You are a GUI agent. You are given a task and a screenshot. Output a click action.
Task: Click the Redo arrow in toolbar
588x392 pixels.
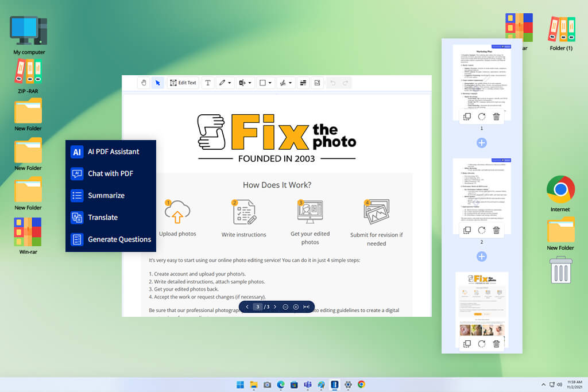[345, 83]
